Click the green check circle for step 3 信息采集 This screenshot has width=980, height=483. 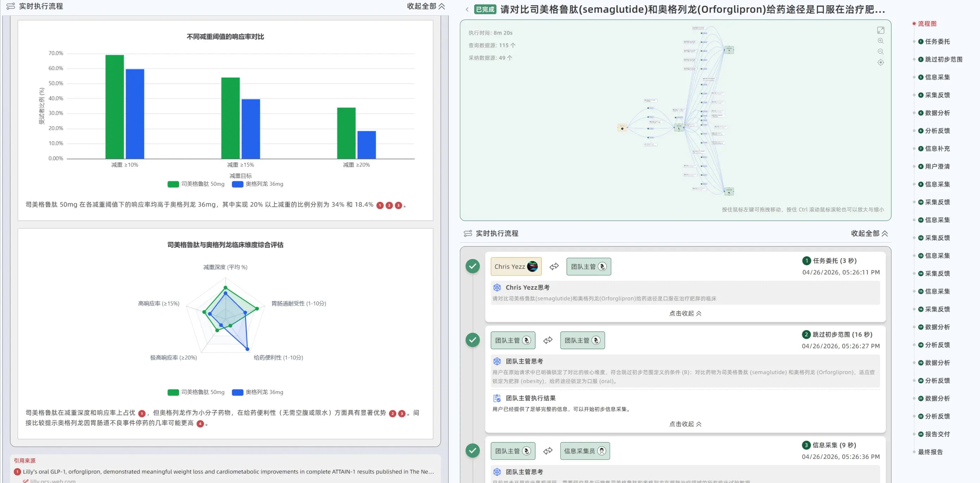[x=472, y=451]
